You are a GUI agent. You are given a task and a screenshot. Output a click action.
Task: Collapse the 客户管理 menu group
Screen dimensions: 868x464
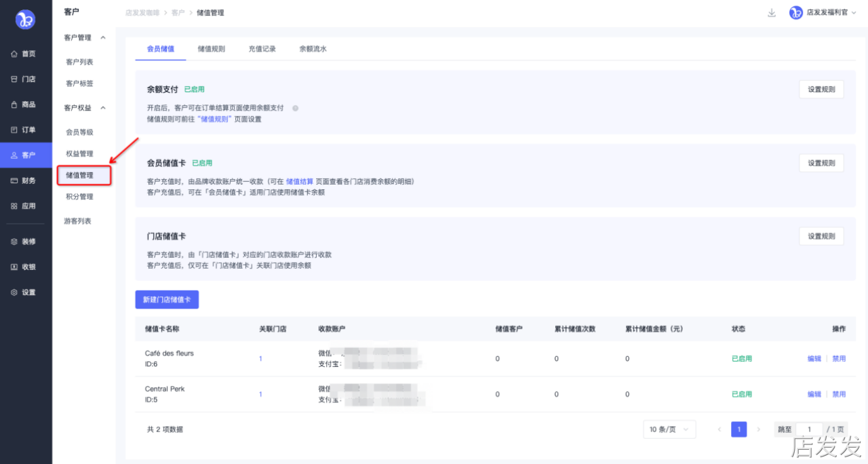(x=103, y=37)
